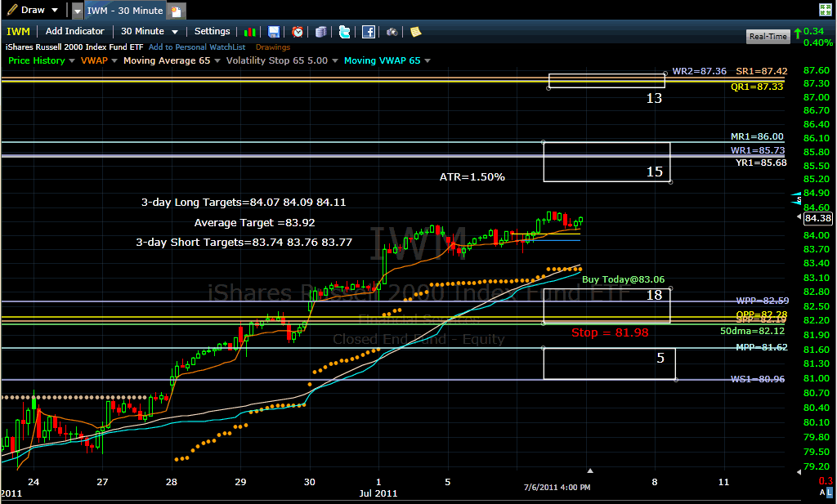Open chart Settings

tap(212, 32)
